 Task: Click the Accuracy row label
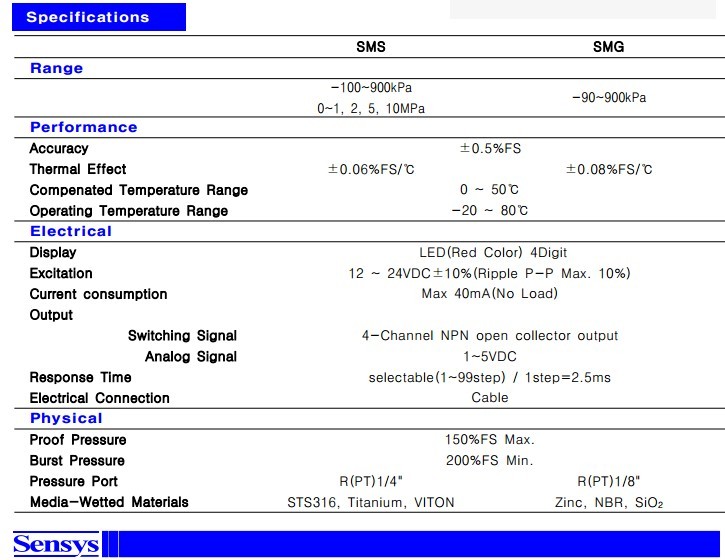coord(59,148)
